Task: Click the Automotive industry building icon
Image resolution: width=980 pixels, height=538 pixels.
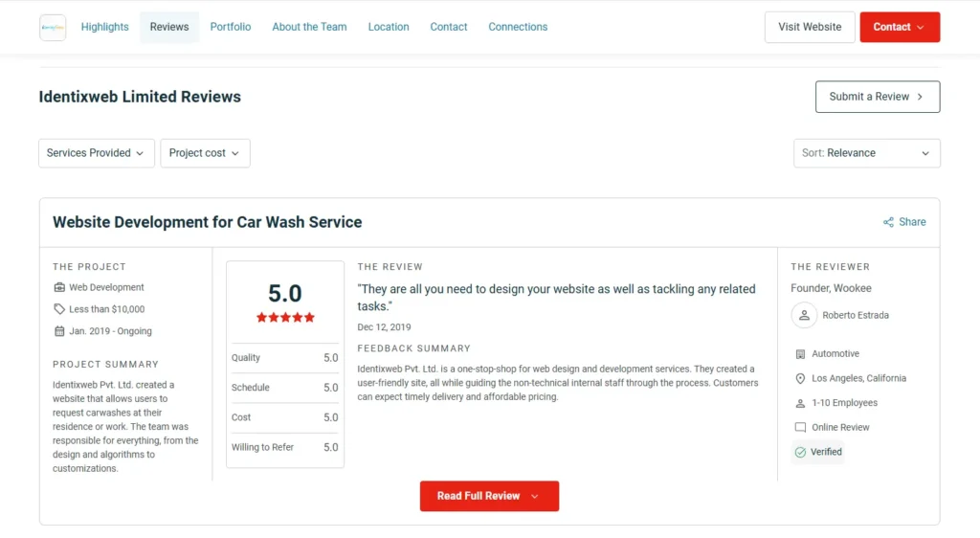Action: [800, 353]
